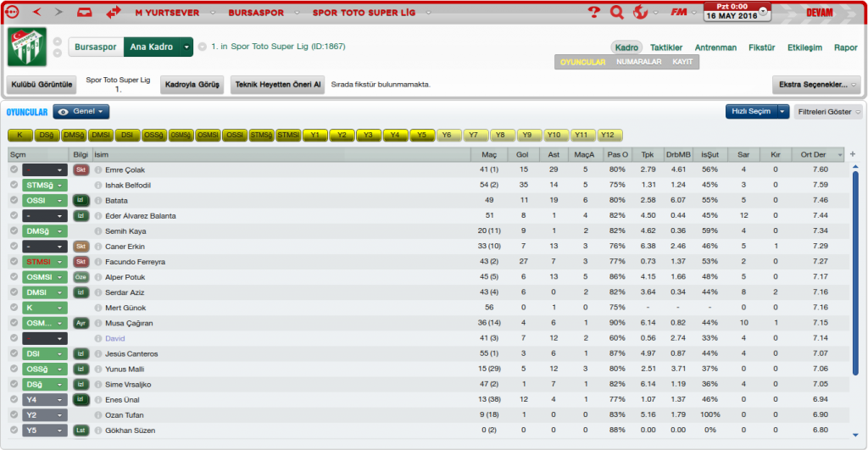The width and height of the screenshot is (868, 450).
Task: Click the Lst badge next to Gökhan Süzen
Action: [81, 430]
